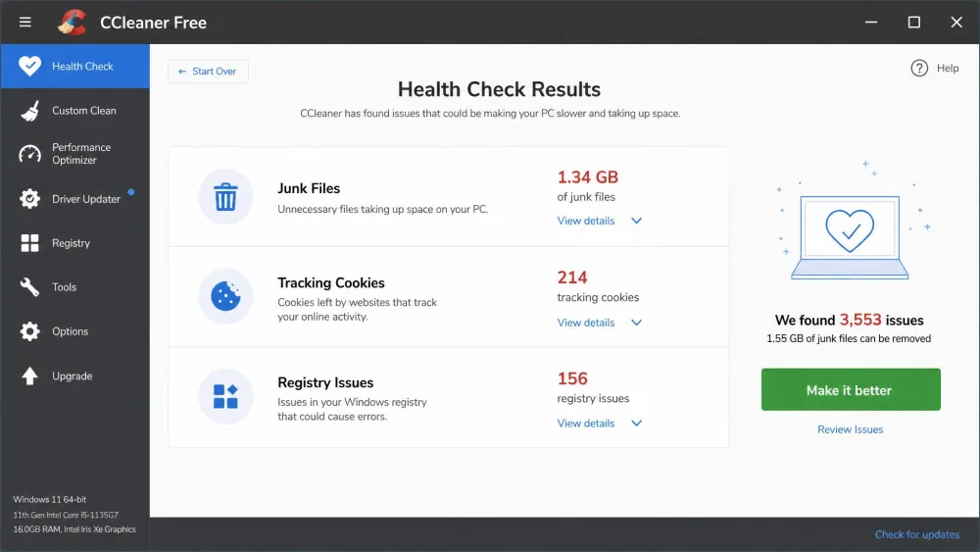Open the hamburger menu icon

(25, 23)
